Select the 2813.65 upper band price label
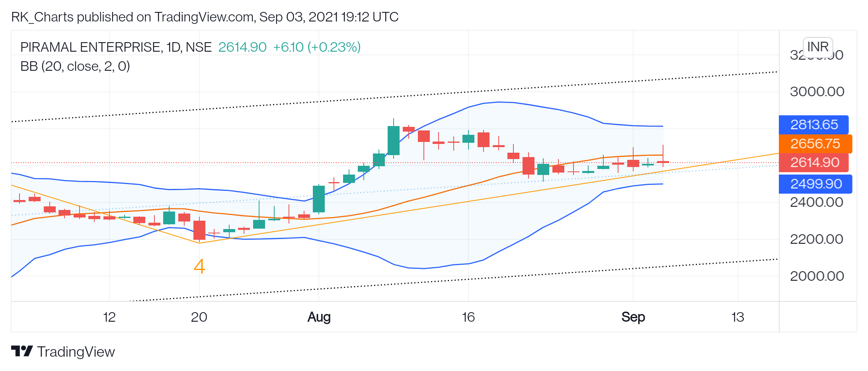The width and height of the screenshot is (868, 371). (x=814, y=125)
